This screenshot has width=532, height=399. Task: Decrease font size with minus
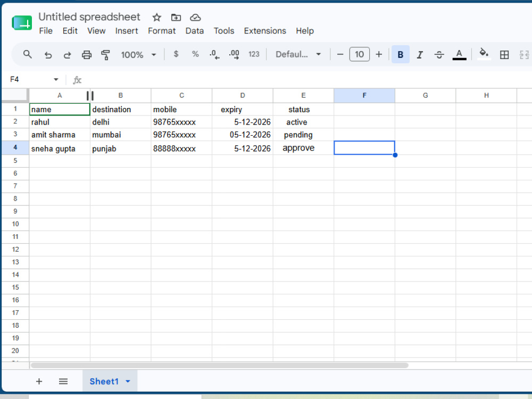pyautogui.click(x=340, y=54)
